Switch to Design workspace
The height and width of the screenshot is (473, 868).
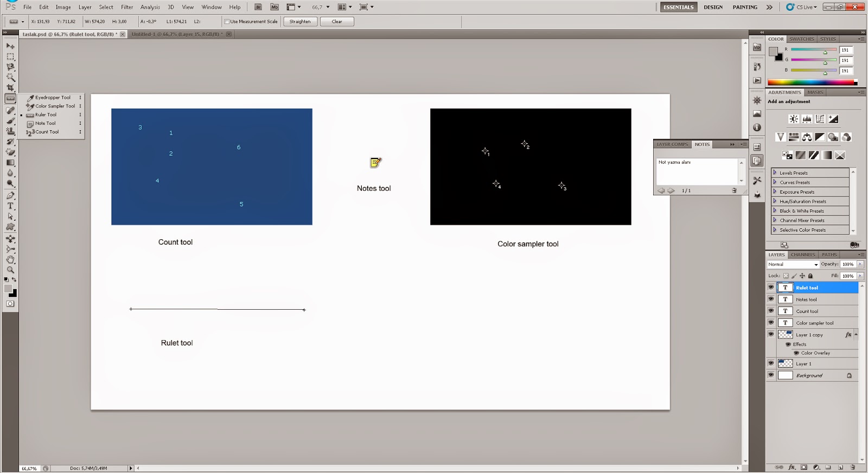(713, 7)
